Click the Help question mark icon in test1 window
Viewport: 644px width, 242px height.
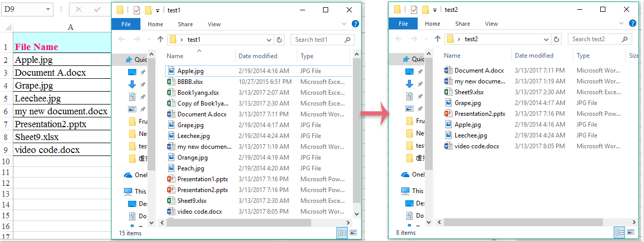click(x=355, y=24)
